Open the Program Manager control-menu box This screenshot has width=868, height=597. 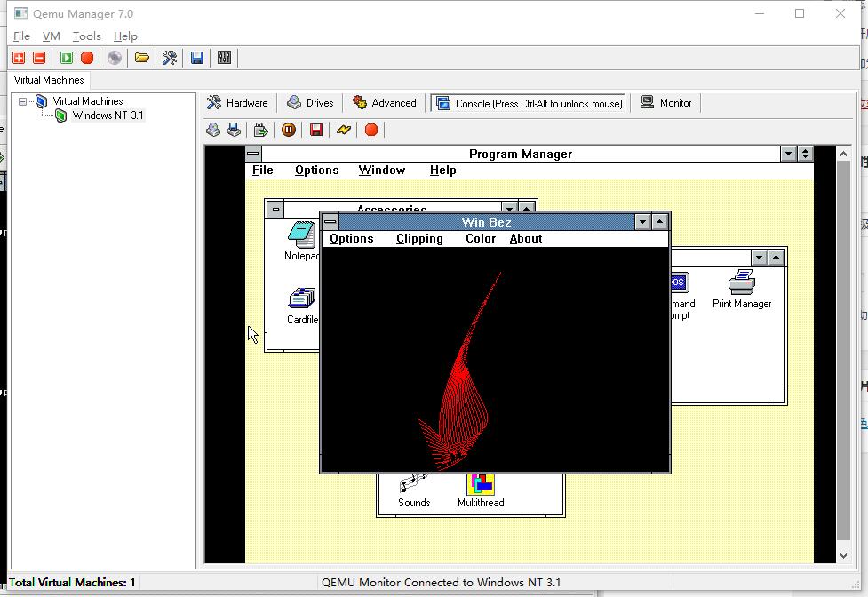tap(253, 154)
